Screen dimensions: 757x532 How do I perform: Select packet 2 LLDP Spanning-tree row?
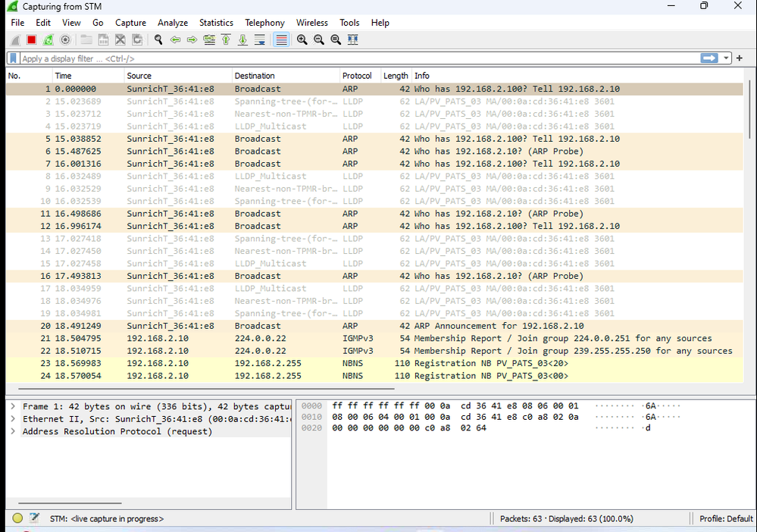[374, 102]
